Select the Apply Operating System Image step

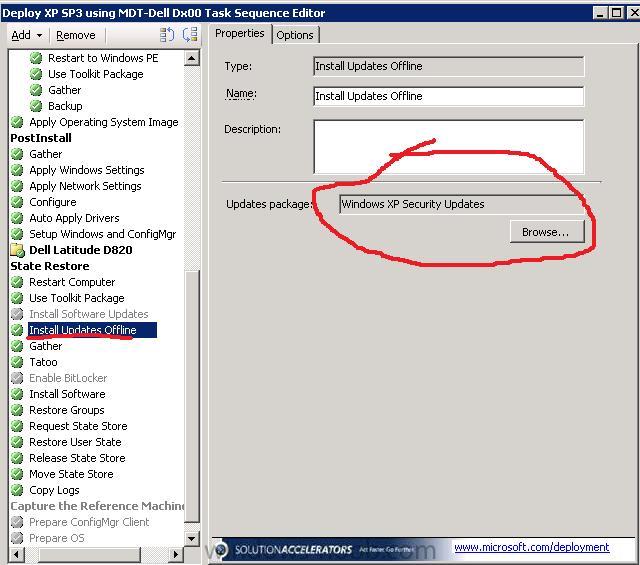(104, 122)
